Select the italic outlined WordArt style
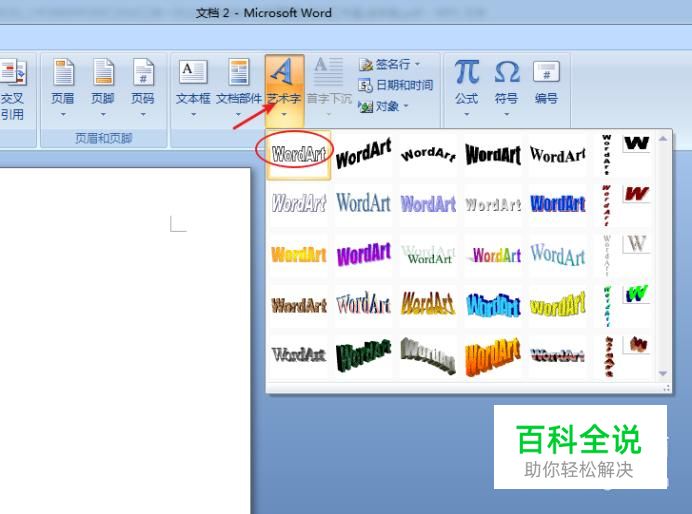Screen dimensions: 692x514 (x=299, y=204)
